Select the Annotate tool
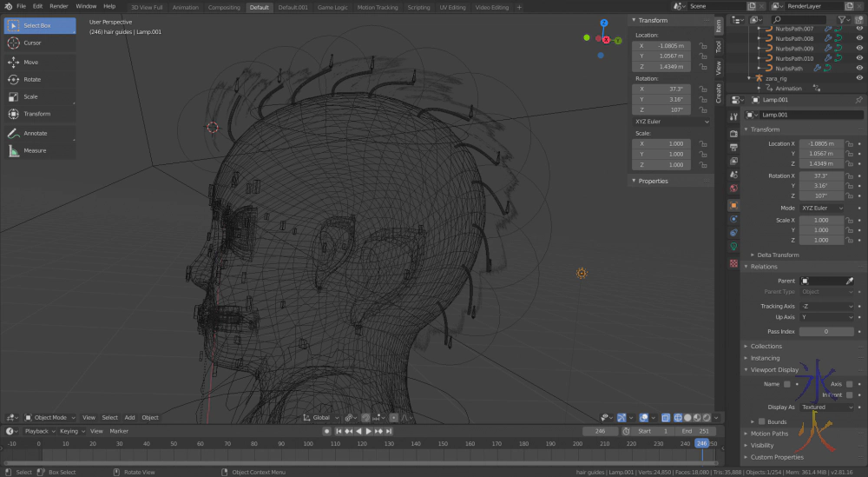This screenshot has height=477, width=868. [40, 133]
